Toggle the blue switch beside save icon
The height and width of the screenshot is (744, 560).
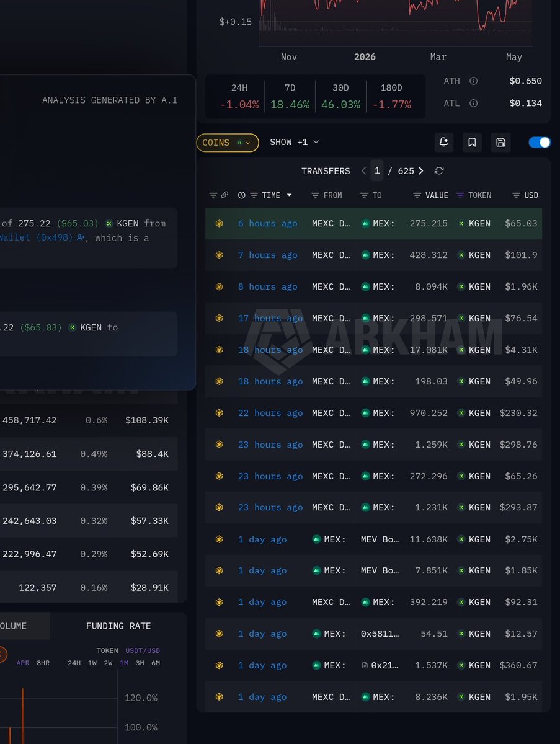pyautogui.click(x=540, y=143)
